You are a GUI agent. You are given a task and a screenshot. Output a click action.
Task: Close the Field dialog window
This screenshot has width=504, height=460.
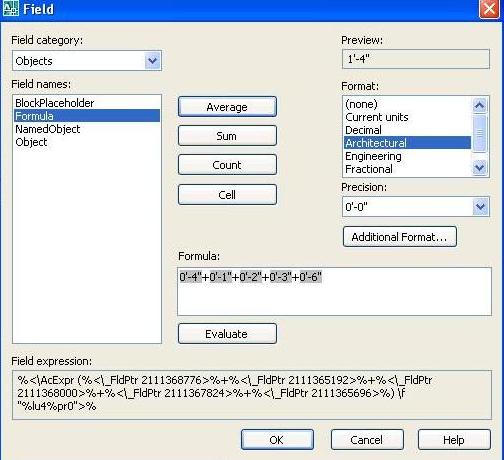[x=489, y=8]
